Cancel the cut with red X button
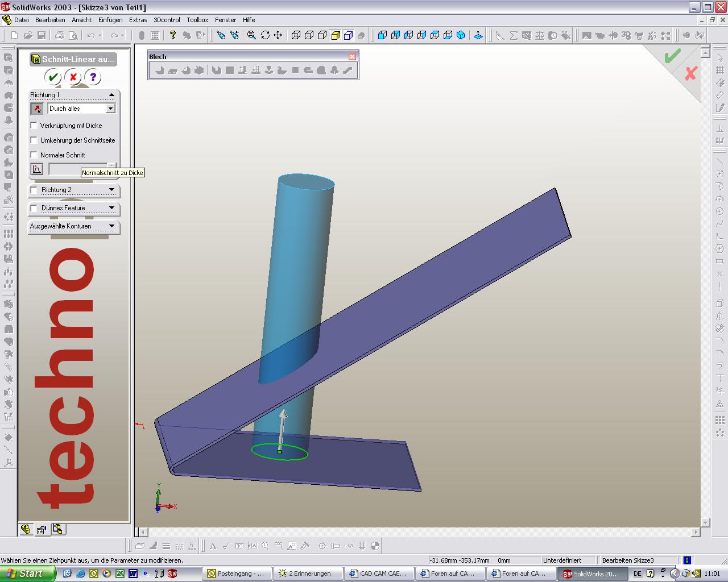Viewport: 728px width, 582px height. (x=73, y=77)
